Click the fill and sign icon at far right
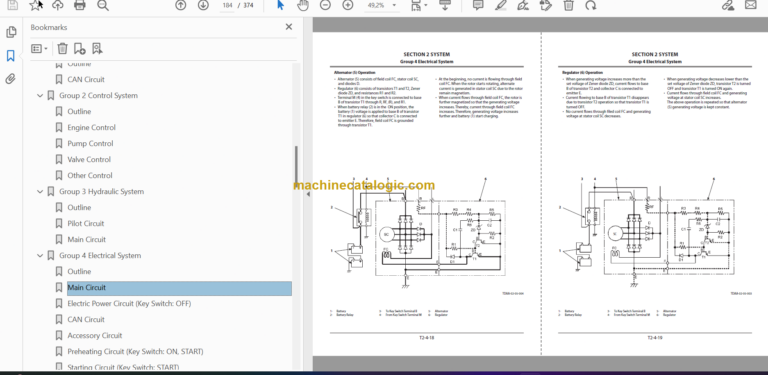The image size is (768, 375). pos(728,5)
